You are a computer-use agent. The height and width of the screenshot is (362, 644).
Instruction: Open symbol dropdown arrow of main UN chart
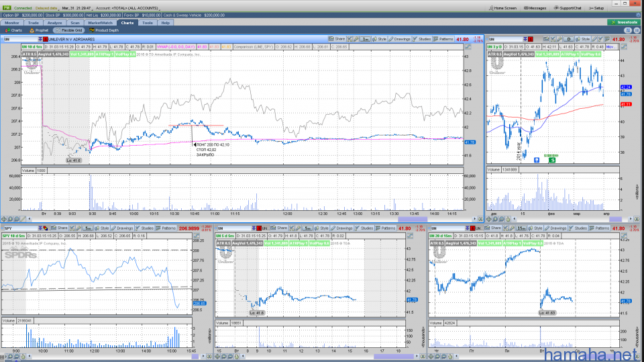(40, 39)
